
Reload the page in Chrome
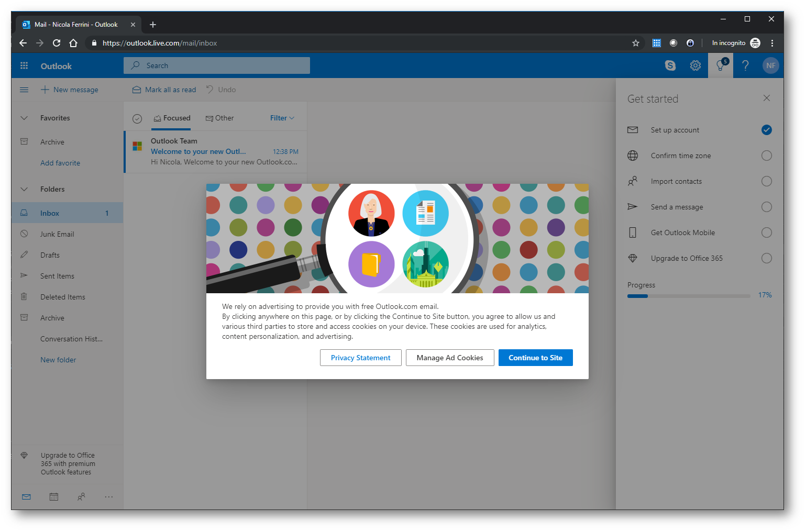point(57,43)
